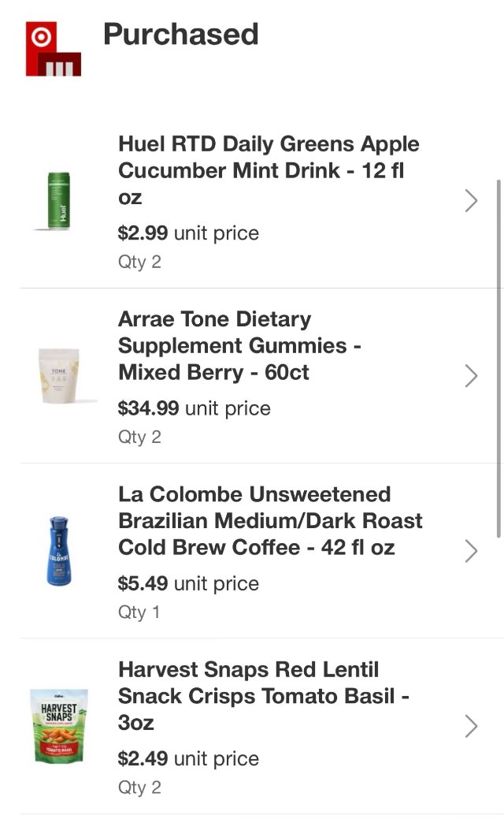Screen dimensions: 504x819
Task: Open Huel RTD Daily Greens product title
Action: (269, 170)
